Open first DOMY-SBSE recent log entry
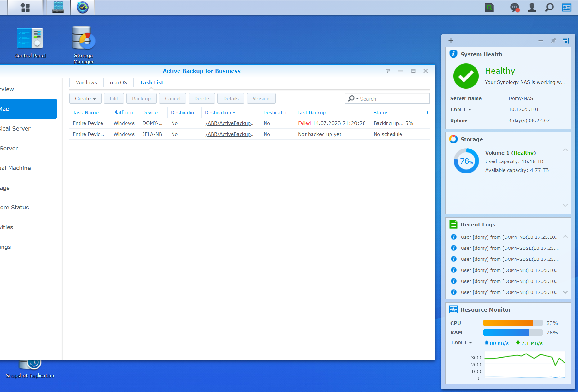578x392 pixels. point(510,248)
